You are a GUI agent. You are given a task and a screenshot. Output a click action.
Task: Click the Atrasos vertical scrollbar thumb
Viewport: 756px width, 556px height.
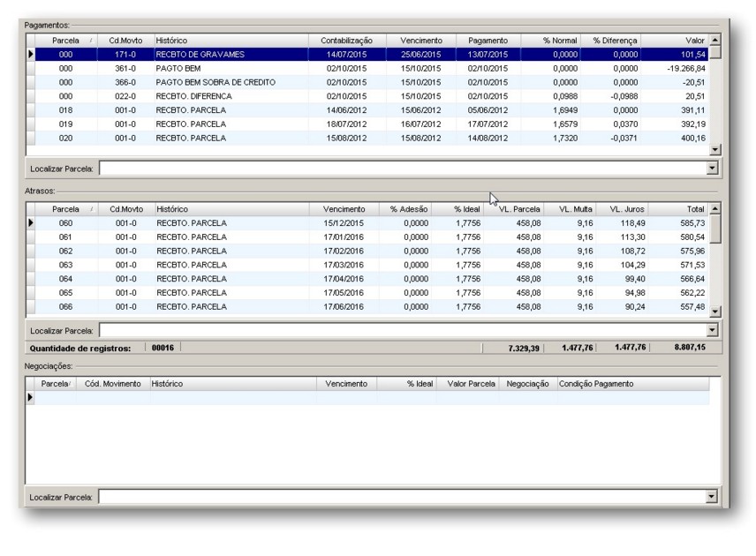(715, 229)
